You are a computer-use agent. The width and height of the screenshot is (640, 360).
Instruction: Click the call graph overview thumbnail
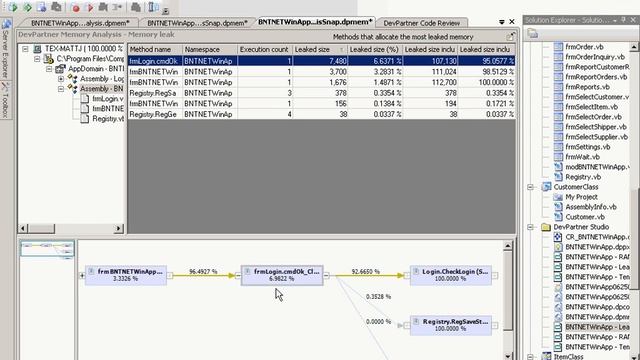[47, 249]
